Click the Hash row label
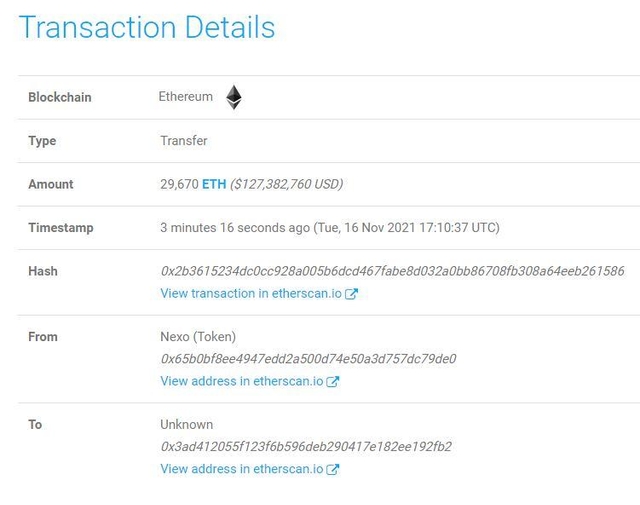Image resolution: width=640 pixels, height=505 pixels. pyautogui.click(x=43, y=271)
